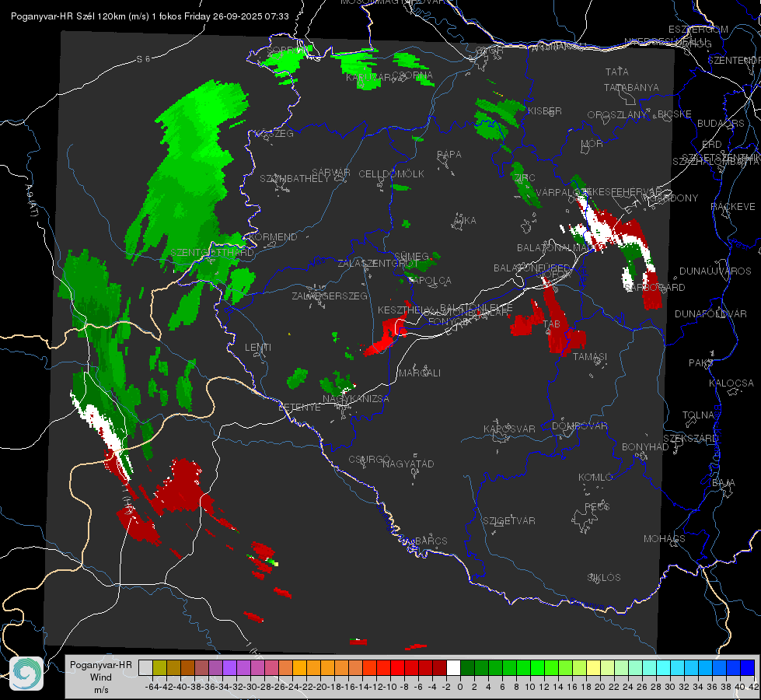This screenshot has width=761, height=700.
Task: Click the TOLNA label
Action: pyautogui.click(x=699, y=415)
